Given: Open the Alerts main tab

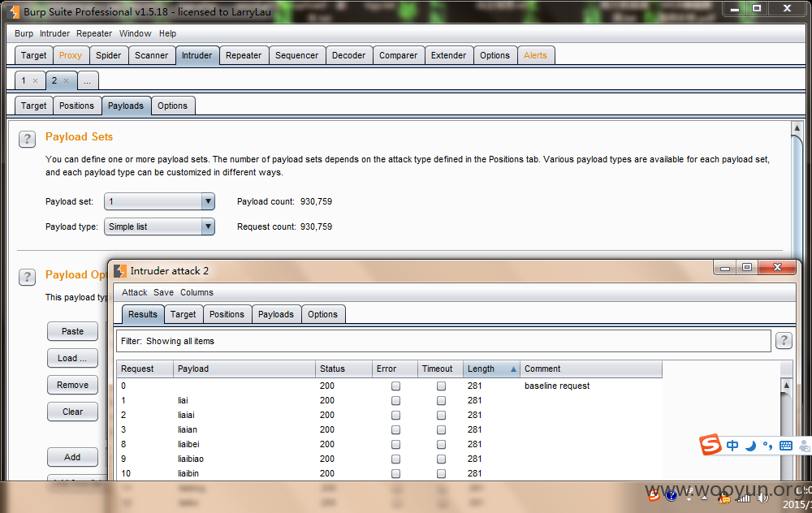Looking at the screenshot, I should (535, 55).
